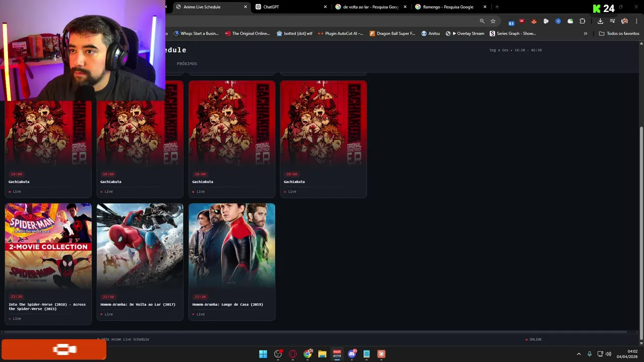Open the 'Homem-Aranha: De Volta ao Lar' poster
The image size is (644, 362).
pyautogui.click(x=140, y=245)
